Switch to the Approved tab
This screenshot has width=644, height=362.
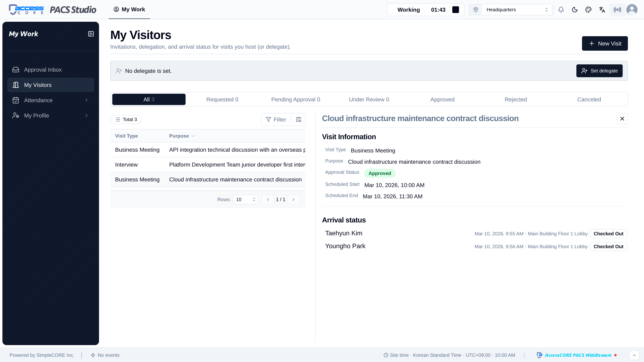tap(442, 99)
